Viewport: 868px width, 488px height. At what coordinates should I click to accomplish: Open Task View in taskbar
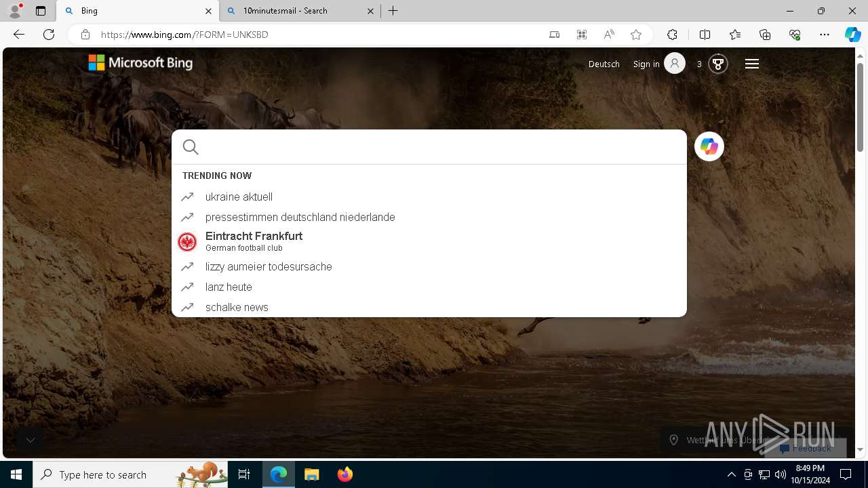click(x=244, y=474)
